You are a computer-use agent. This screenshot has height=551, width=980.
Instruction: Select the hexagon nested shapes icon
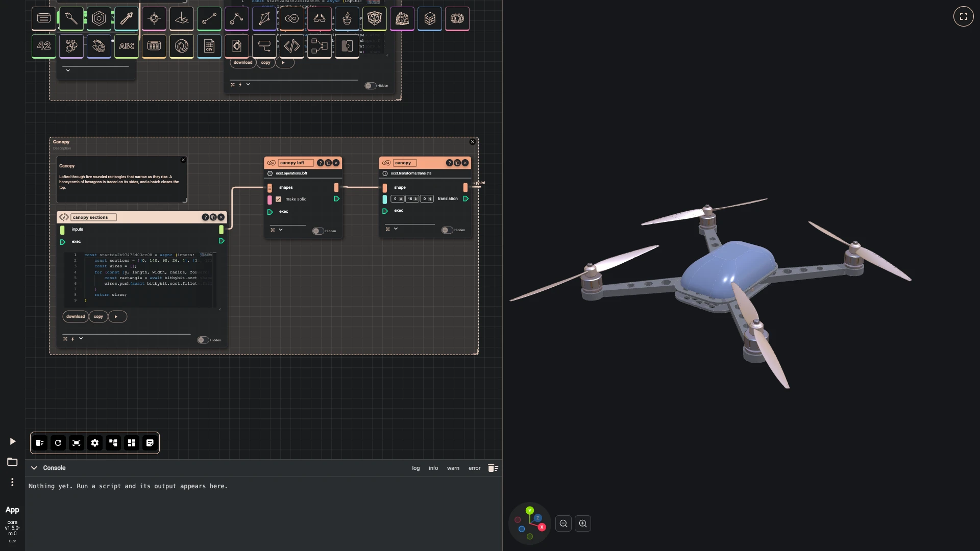coord(99,19)
